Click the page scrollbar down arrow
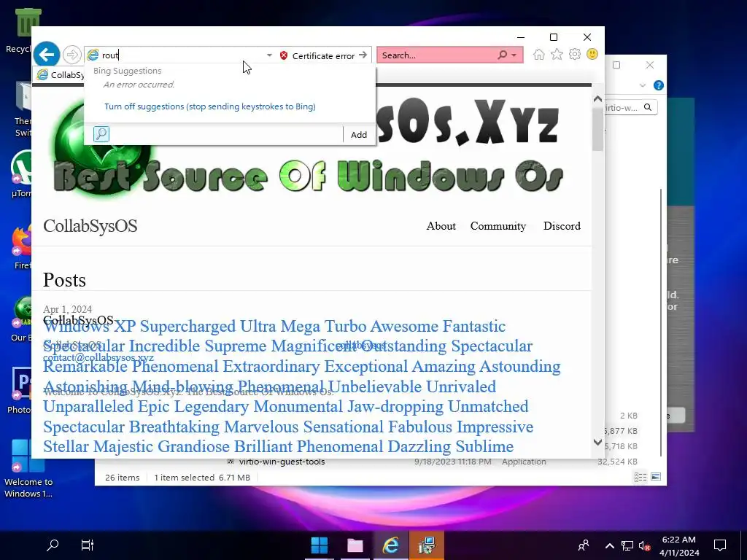Screen dimensions: 747x560 tap(597, 443)
